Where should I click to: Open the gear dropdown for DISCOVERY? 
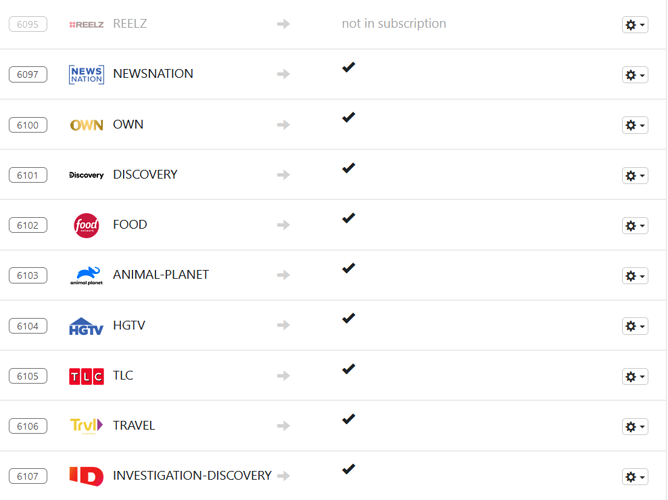coord(634,176)
